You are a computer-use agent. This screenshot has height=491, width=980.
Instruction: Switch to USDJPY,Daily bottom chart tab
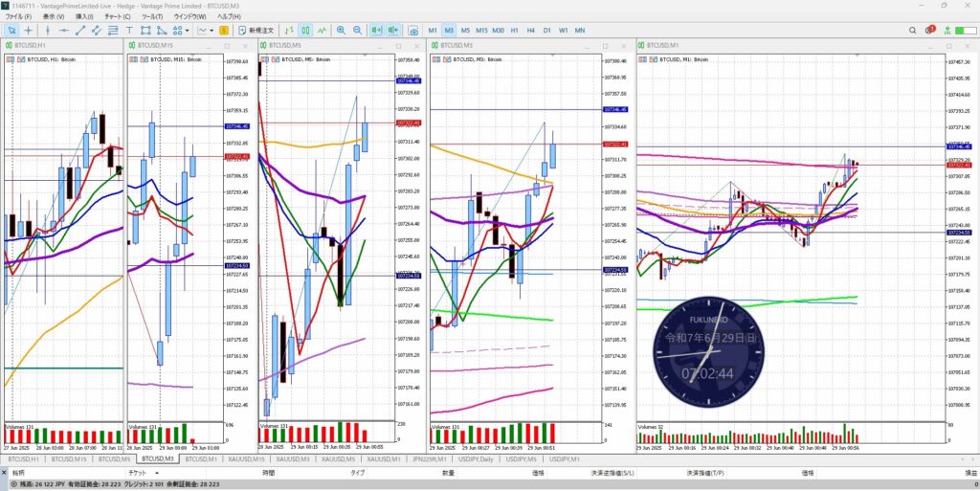tap(477, 459)
